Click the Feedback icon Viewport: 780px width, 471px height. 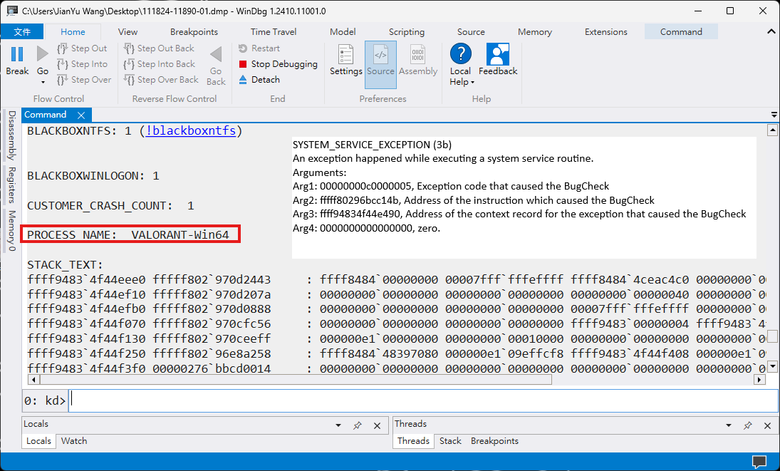point(498,54)
